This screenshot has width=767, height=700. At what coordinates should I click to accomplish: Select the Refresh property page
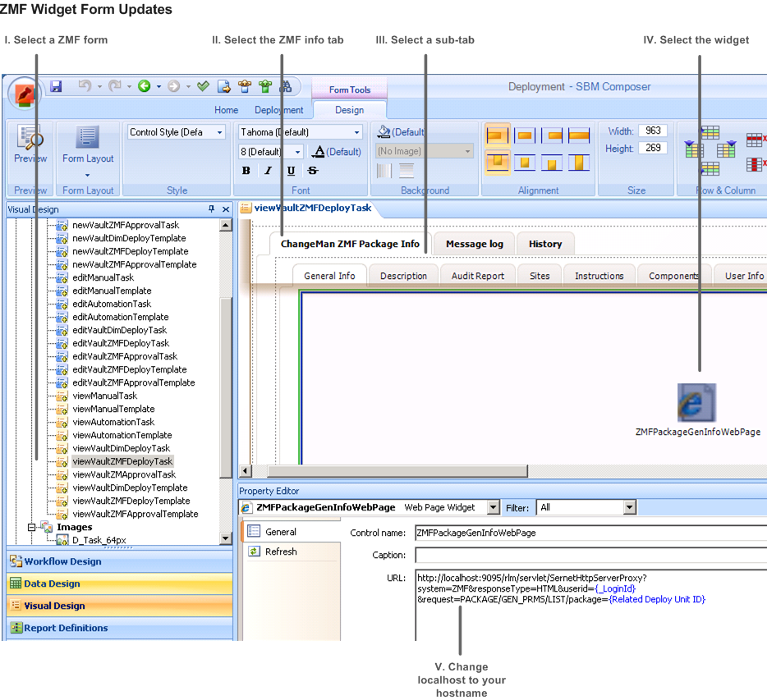click(x=292, y=551)
